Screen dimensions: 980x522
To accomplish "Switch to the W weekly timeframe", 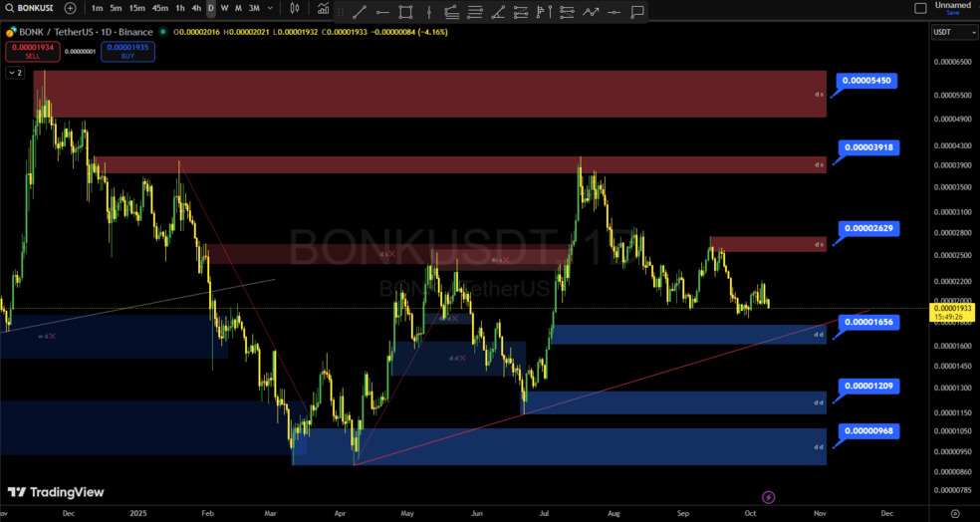I will (x=224, y=8).
